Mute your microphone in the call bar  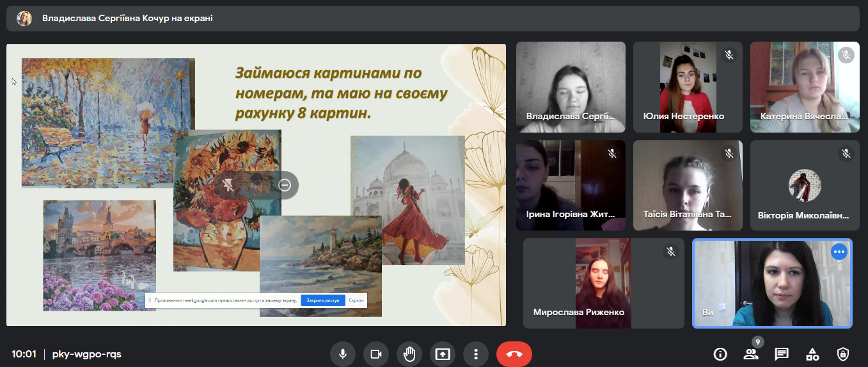point(343,354)
